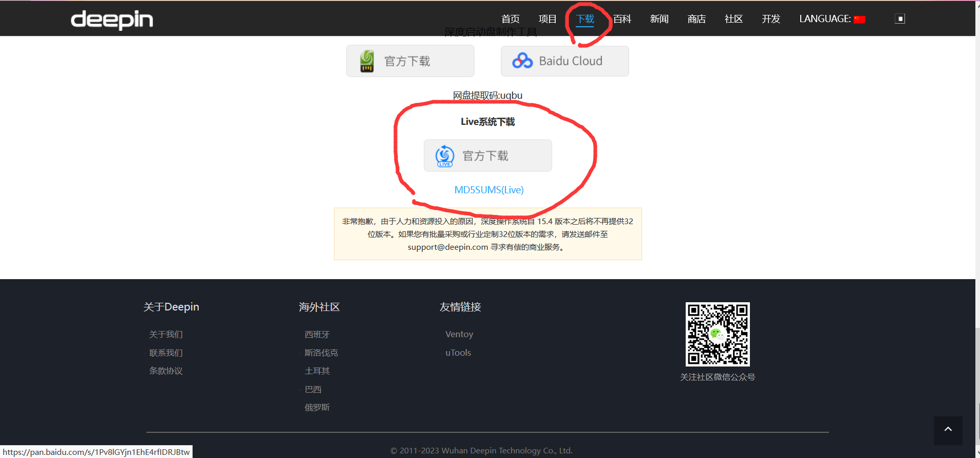Open 条款协议 footer link
Screen dimensions: 980x458
coord(166,371)
